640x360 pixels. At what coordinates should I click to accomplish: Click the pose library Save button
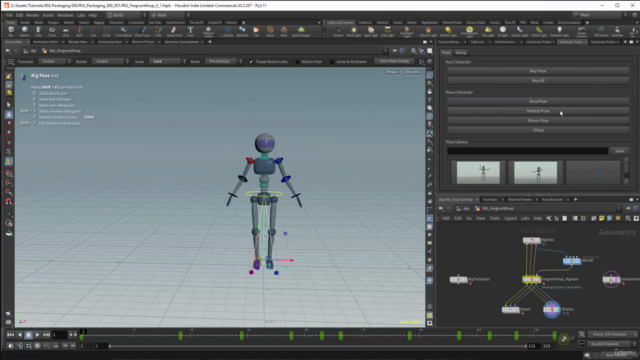[620, 151]
